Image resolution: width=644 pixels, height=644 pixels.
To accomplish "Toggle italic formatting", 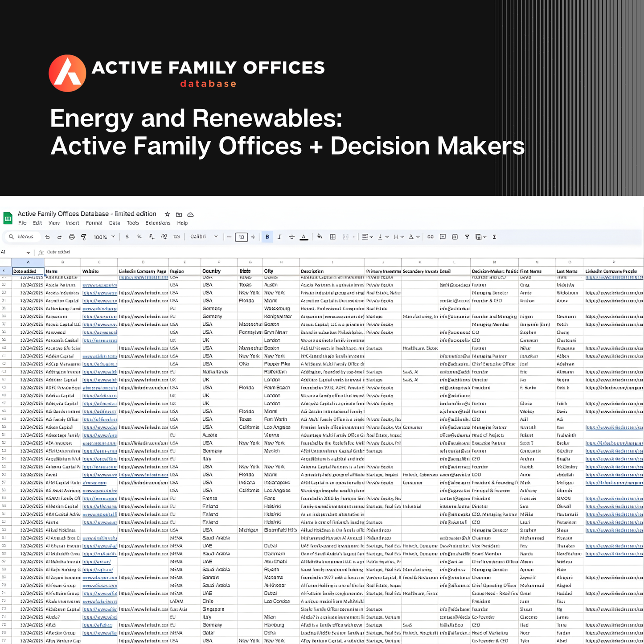I will tap(279, 237).
